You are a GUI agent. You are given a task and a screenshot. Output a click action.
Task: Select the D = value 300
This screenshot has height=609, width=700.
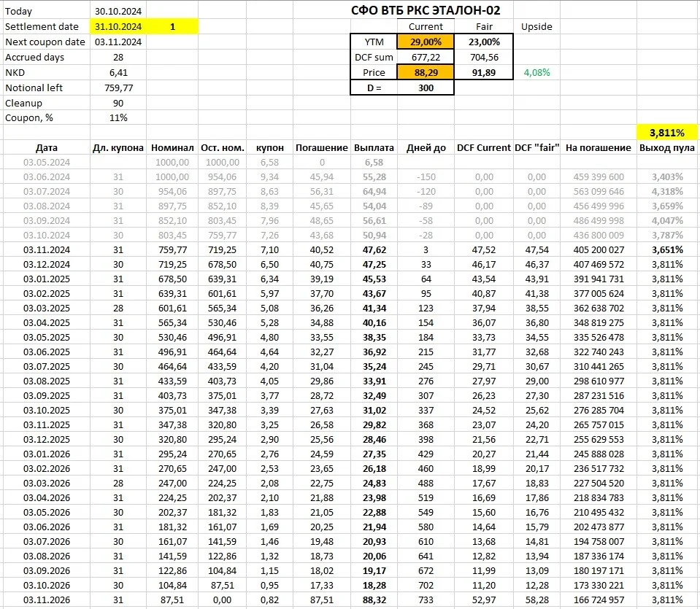coord(426,88)
